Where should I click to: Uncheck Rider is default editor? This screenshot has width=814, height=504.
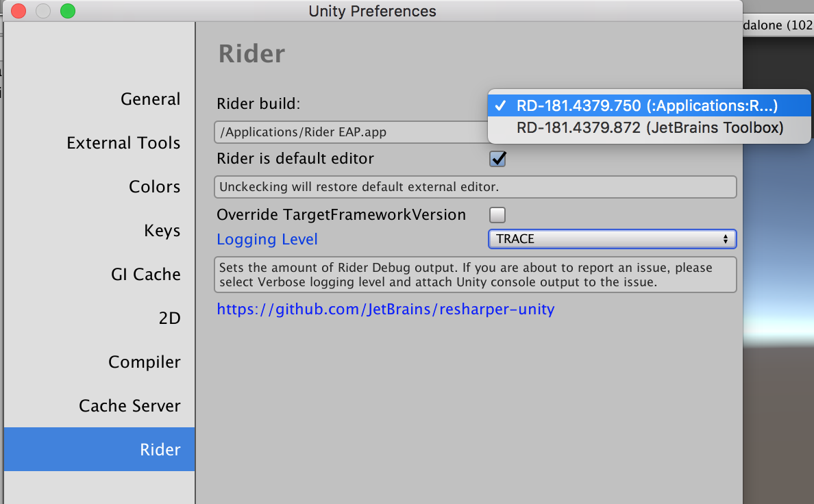click(x=497, y=158)
